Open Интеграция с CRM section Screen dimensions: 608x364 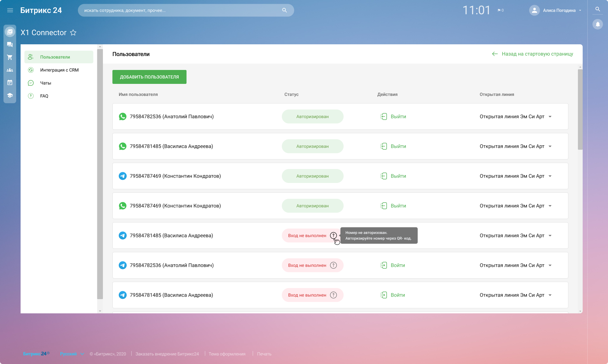point(59,70)
